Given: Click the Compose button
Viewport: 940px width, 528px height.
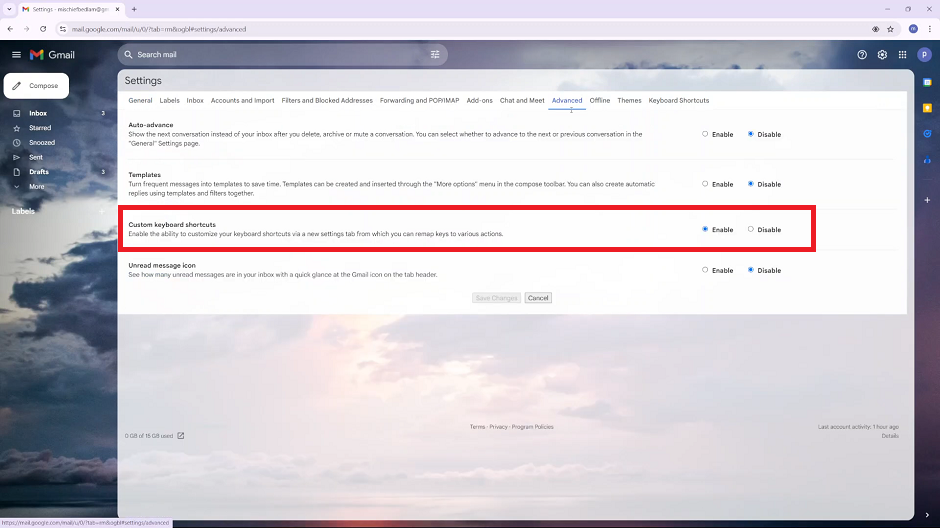Looking at the screenshot, I should tap(36, 86).
